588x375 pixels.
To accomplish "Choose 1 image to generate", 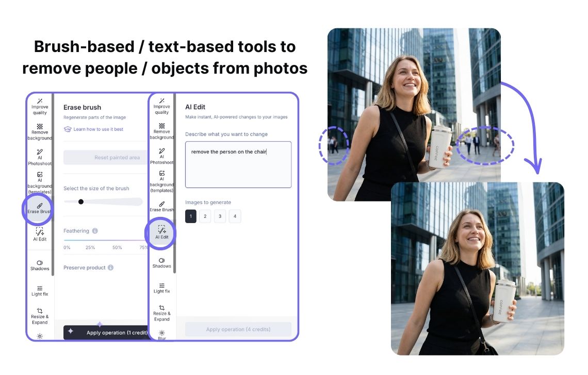I will (x=191, y=216).
